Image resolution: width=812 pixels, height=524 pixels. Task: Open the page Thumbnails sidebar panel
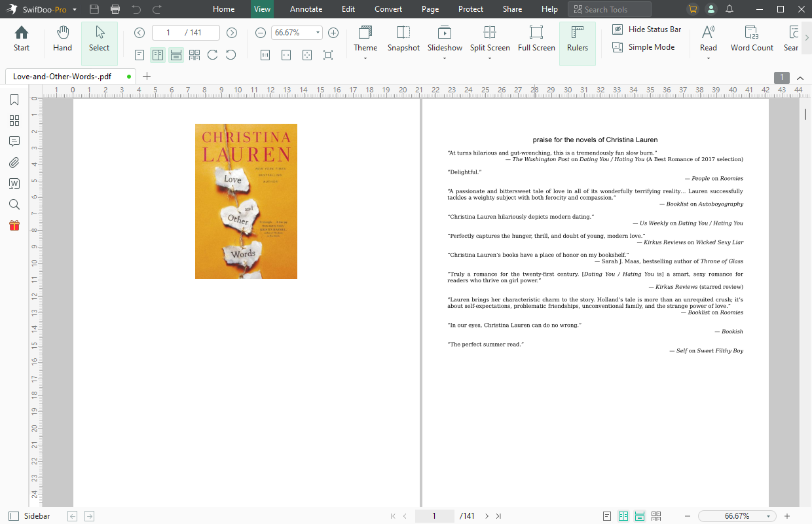14,121
